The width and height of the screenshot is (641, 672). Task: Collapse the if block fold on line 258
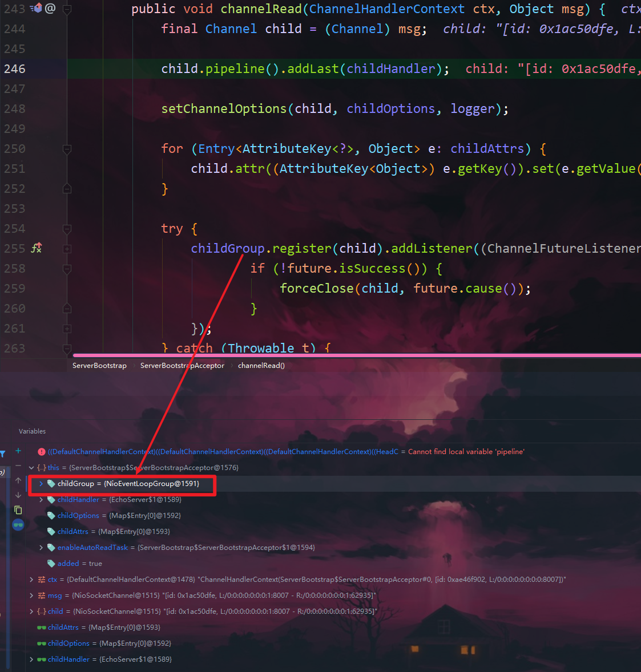coord(67,269)
